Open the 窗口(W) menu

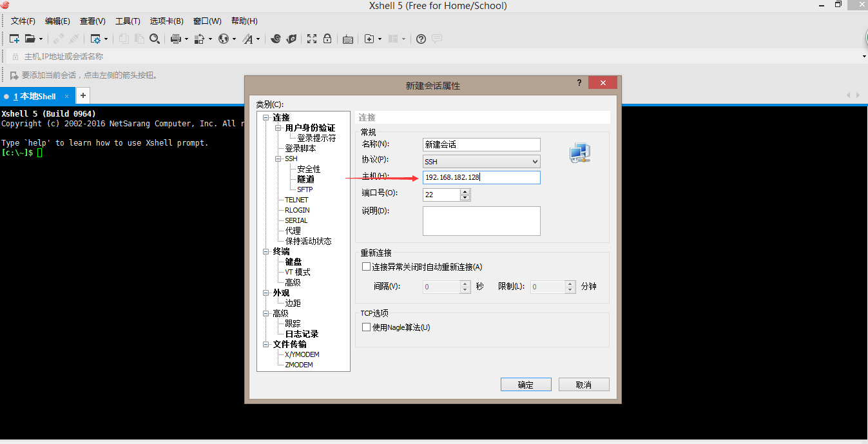point(207,21)
